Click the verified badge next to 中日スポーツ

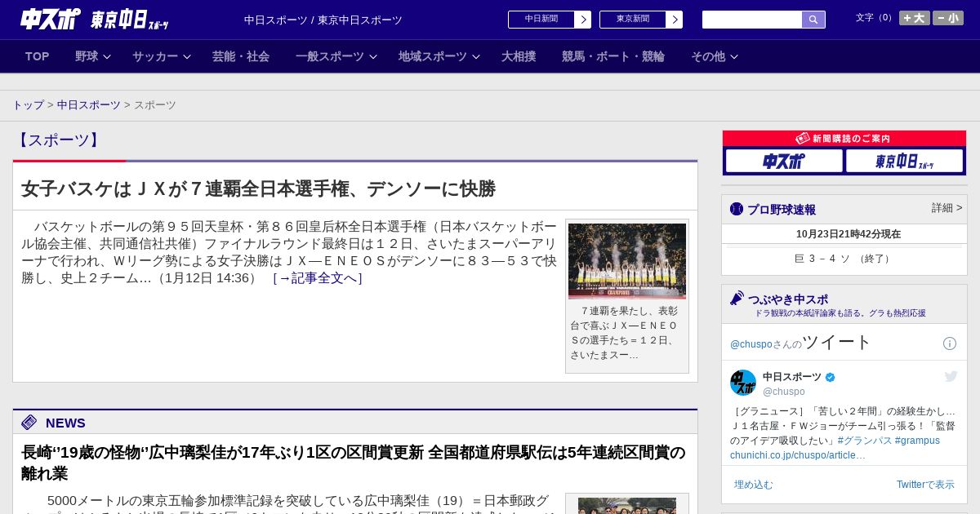(x=831, y=377)
